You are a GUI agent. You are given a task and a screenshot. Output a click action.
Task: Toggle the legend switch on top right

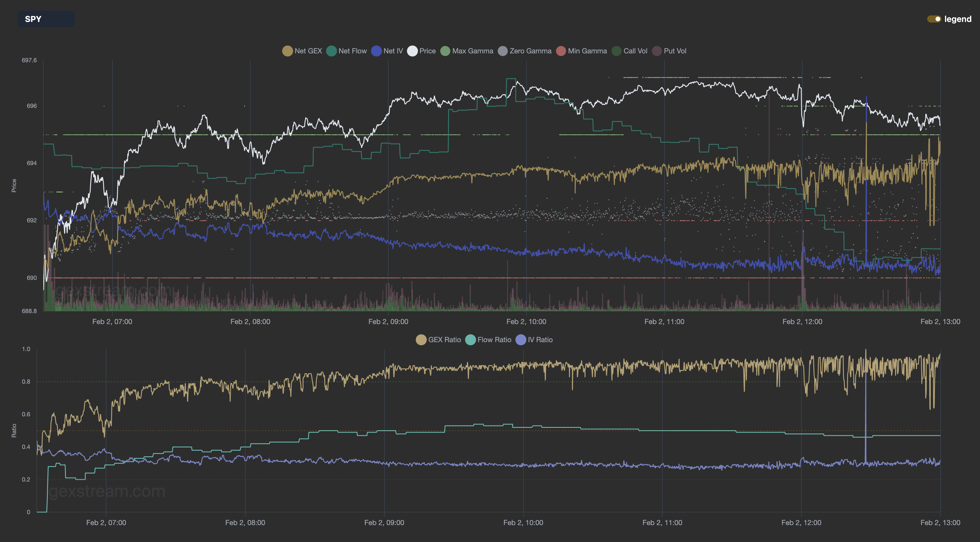coord(934,19)
